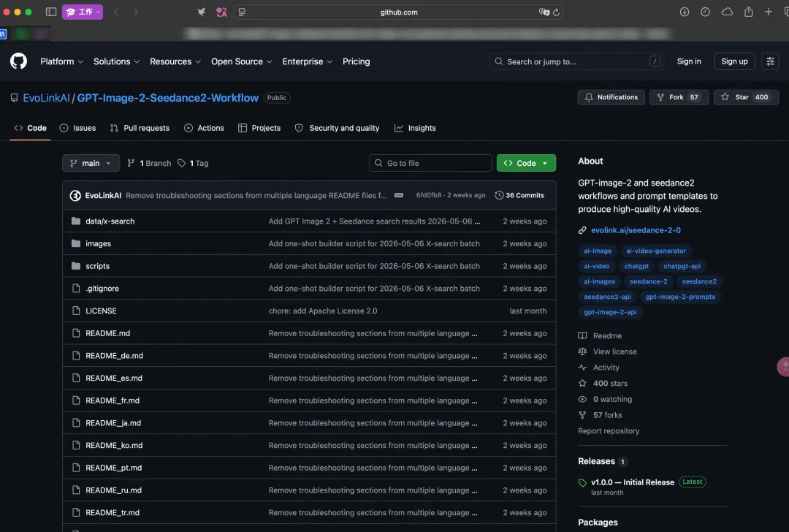Expand the Platform menu
789x532 pixels.
(61, 61)
